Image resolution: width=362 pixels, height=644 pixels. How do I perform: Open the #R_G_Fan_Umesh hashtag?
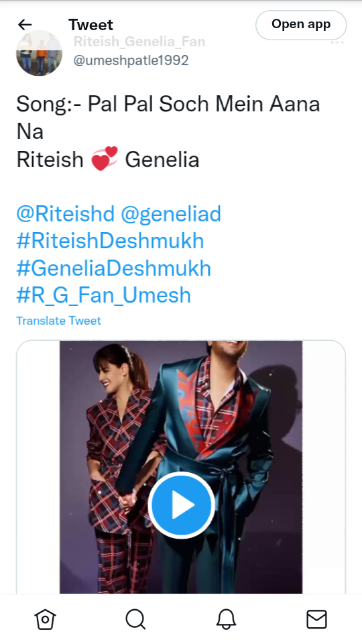click(104, 296)
